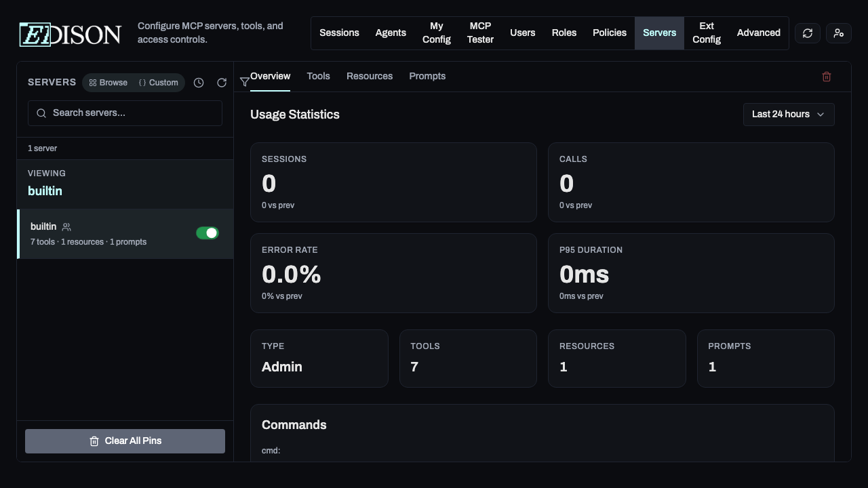This screenshot has width=868, height=488.
Task: Click the shared-users icon next to builtin
Action: pos(66,226)
